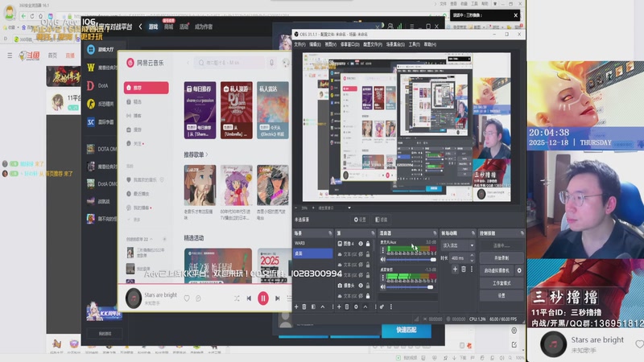Move source up in Sources toolbar

pos(365,306)
